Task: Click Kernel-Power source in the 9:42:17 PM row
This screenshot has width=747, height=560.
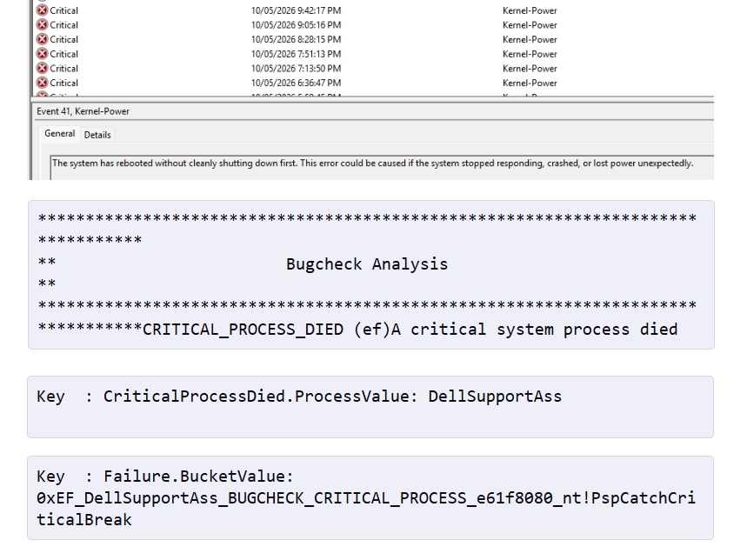Action: click(530, 10)
